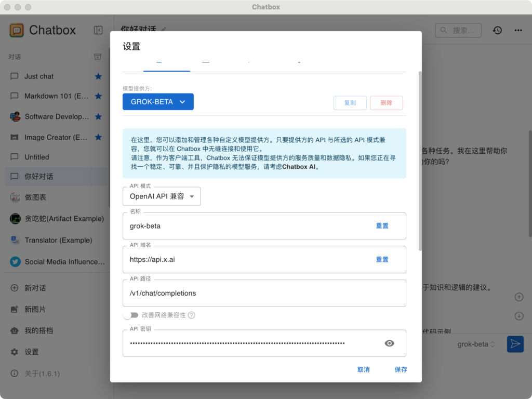The image size is (532, 399).
Task: Reveal the API key with the eye icon
Action: (390, 343)
